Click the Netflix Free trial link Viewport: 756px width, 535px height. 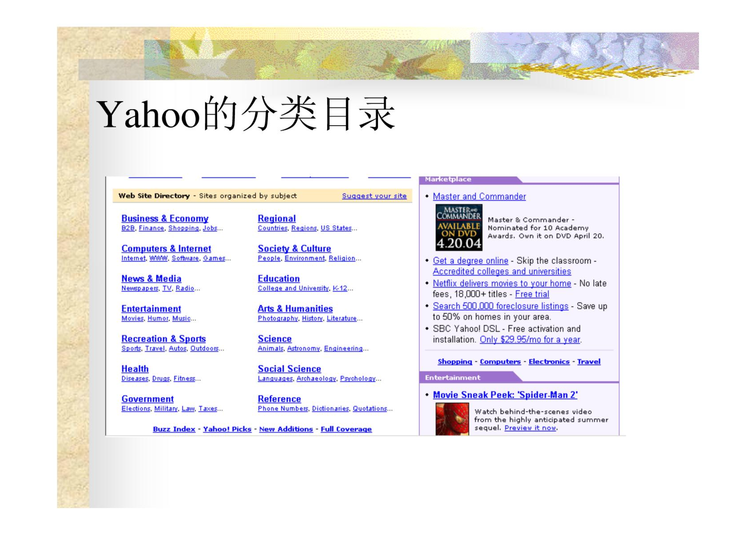(532, 294)
